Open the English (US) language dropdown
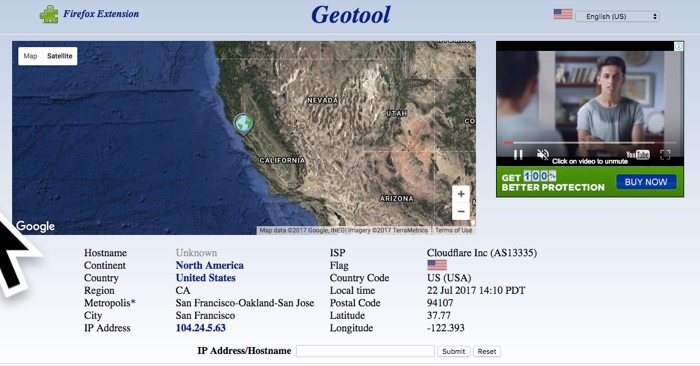 click(617, 17)
